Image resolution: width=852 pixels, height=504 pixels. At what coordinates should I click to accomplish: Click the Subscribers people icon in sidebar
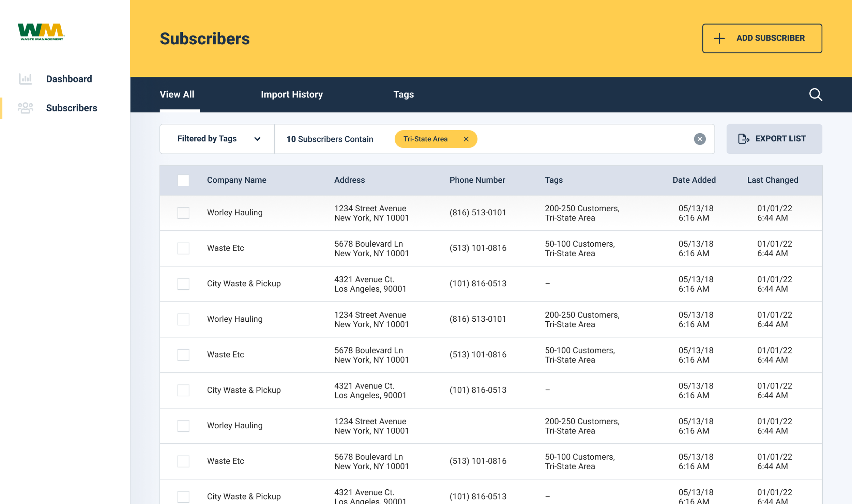(x=25, y=108)
